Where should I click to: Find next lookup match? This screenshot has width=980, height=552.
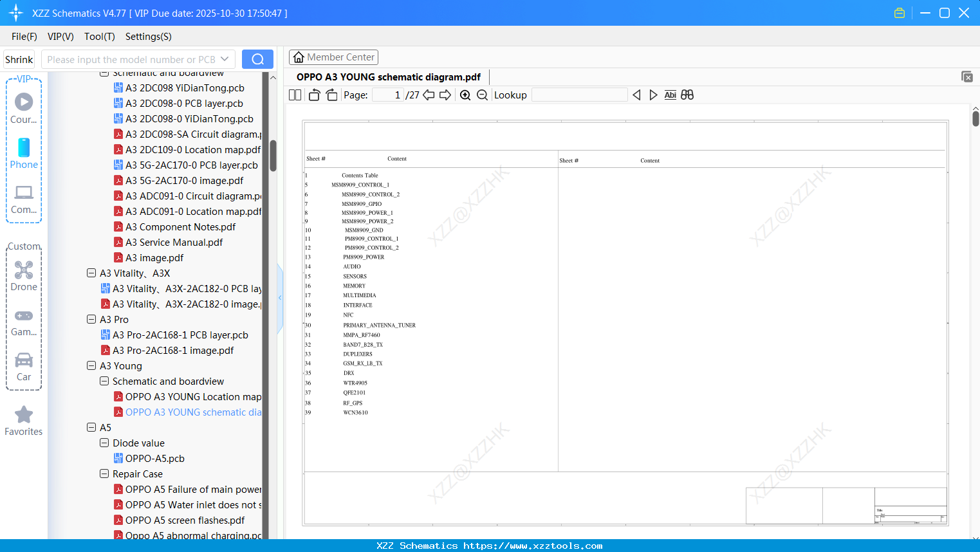point(653,95)
